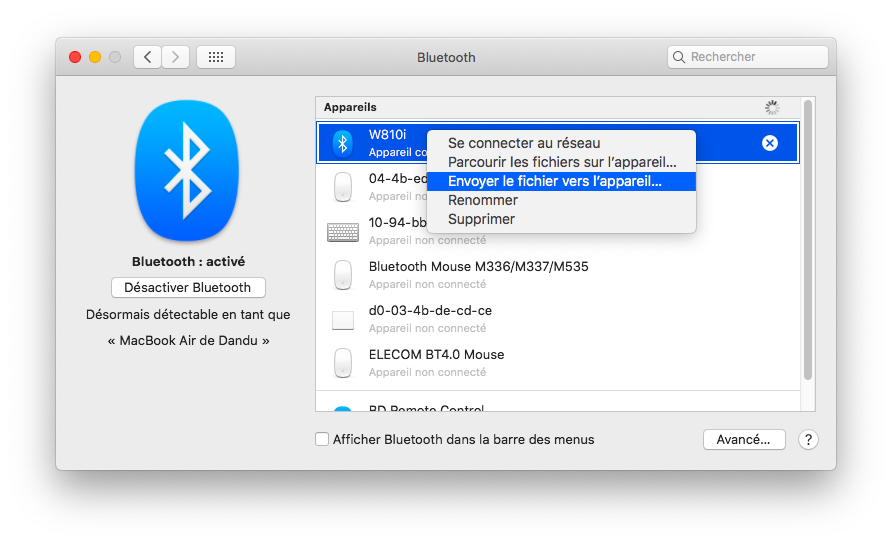The width and height of the screenshot is (892, 544).
Task: Click the W810i Bluetooth device icon
Action: click(x=342, y=143)
